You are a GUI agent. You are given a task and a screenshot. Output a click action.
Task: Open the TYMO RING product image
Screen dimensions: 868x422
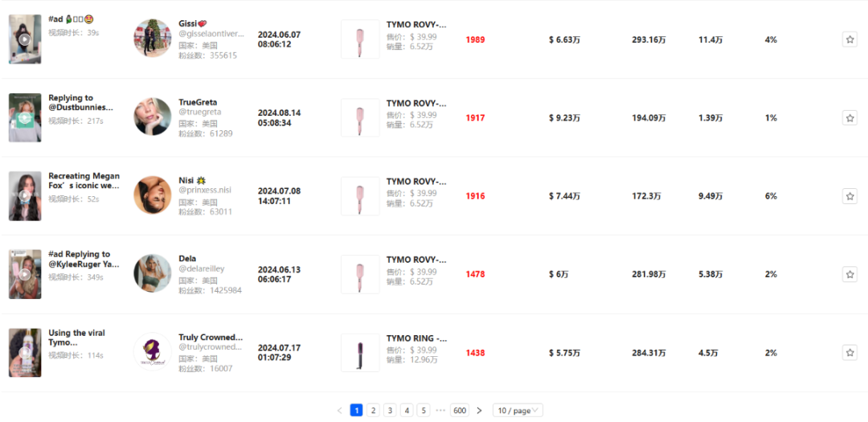tap(360, 353)
